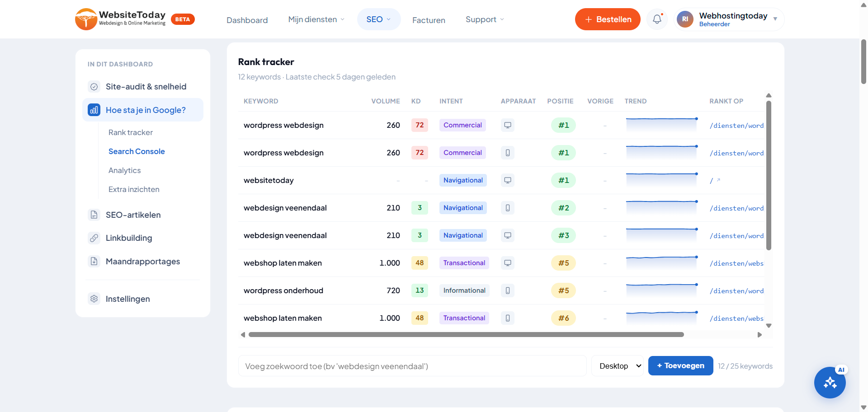Select Search Console in sidebar
The width and height of the screenshot is (868, 412).
[137, 151]
